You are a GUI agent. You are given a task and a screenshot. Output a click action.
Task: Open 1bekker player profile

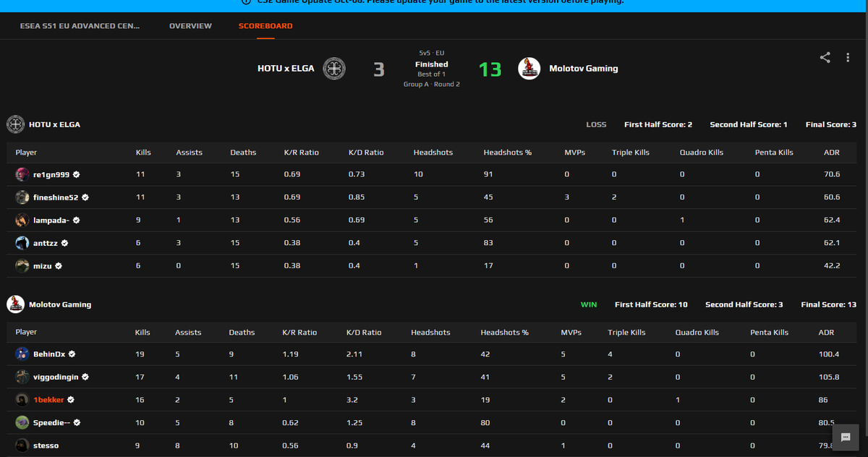tap(48, 400)
